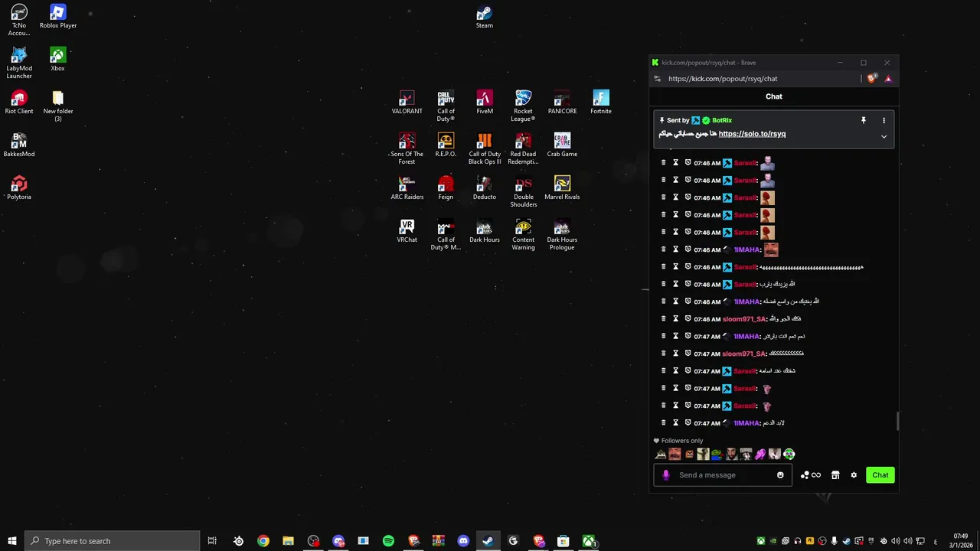Select the Sons Of The Forest icon
This screenshot has height=551, width=980.
point(407,149)
